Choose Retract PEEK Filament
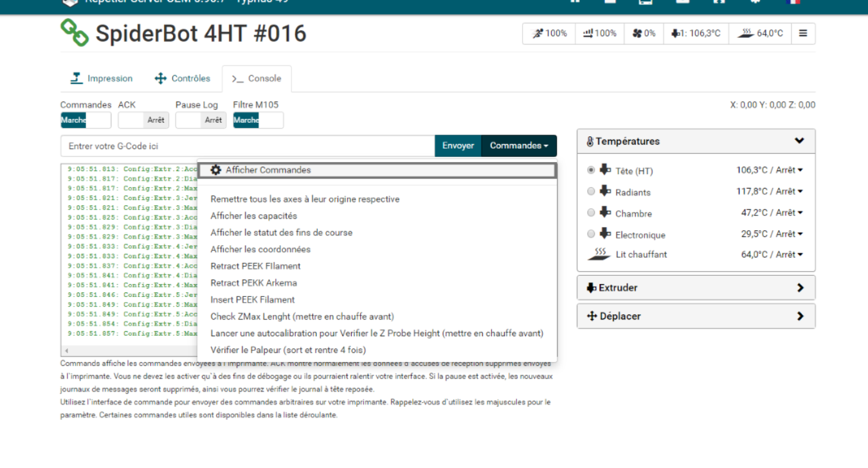 tap(377, 266)
